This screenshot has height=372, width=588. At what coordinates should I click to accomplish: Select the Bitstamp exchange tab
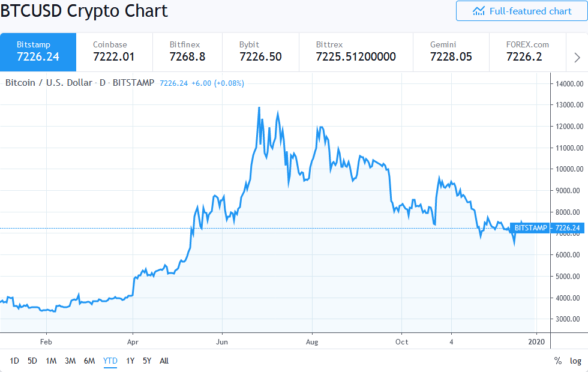[38, 52]
